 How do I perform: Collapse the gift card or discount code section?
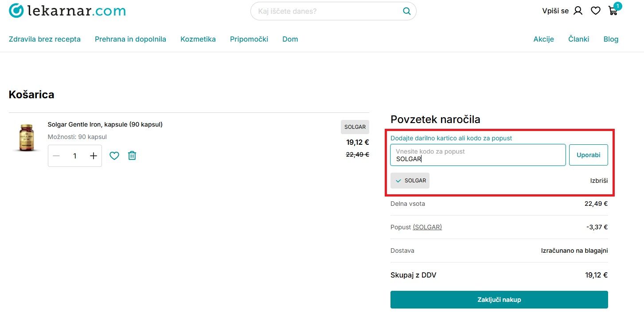point(451,138)
